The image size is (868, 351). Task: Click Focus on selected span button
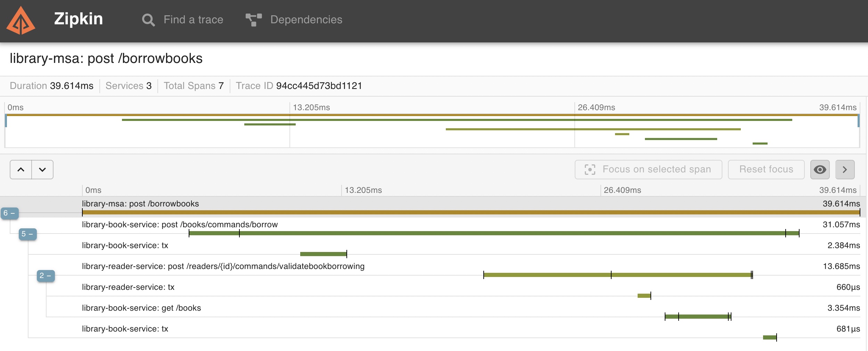click(x=648, y=170)
